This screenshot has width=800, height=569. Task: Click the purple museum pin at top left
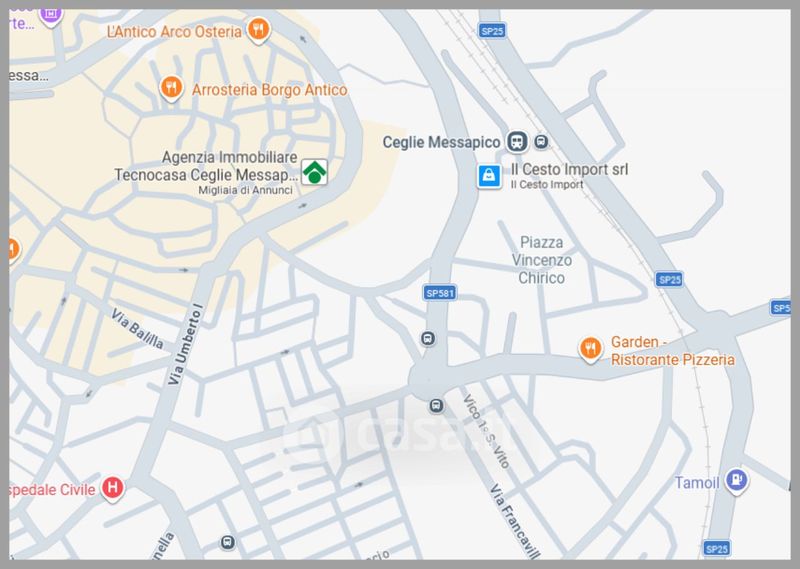(x=51, y=16)
